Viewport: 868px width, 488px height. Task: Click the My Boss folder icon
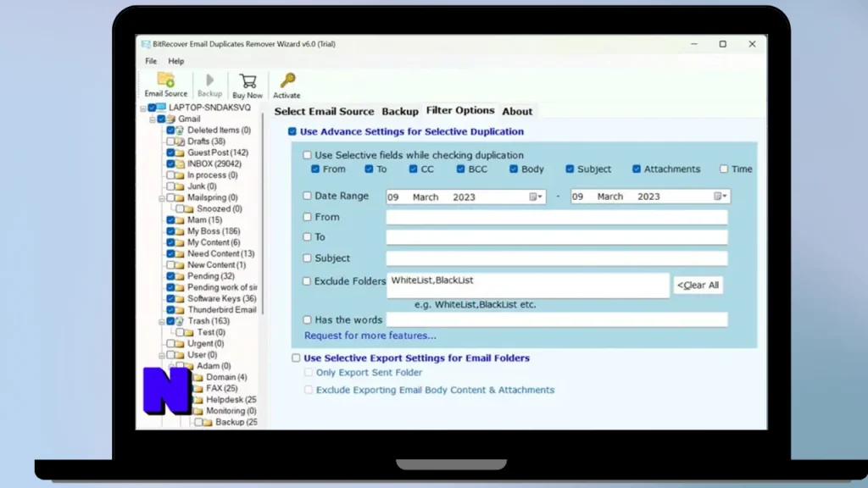pos(180,231)
